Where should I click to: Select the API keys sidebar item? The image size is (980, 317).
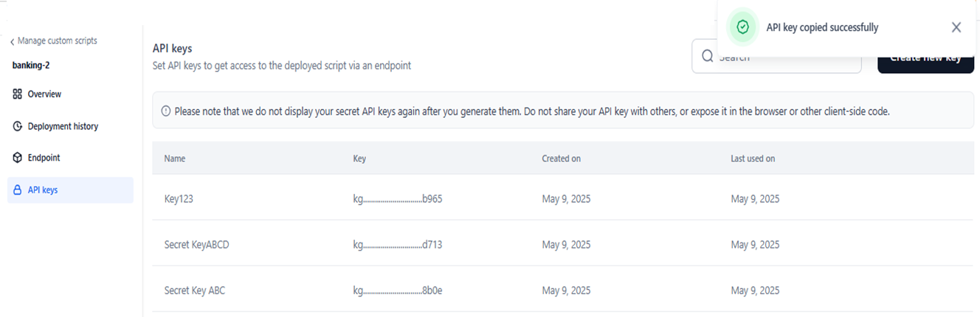pyautogui.click(x=43, y=190)
